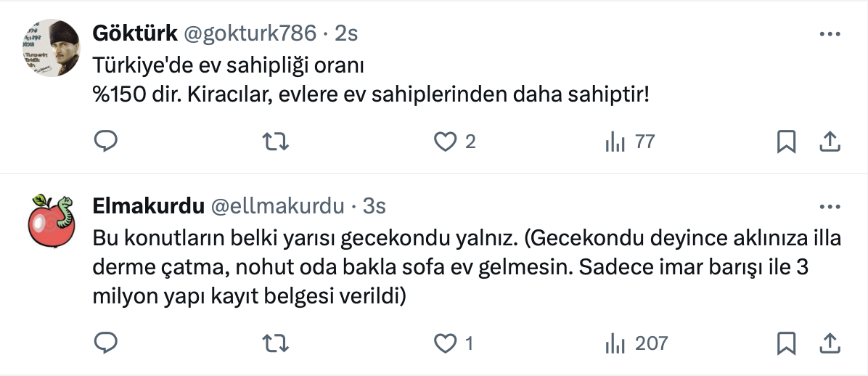View analytics for Göktürk's tweet

coord(615,142)
